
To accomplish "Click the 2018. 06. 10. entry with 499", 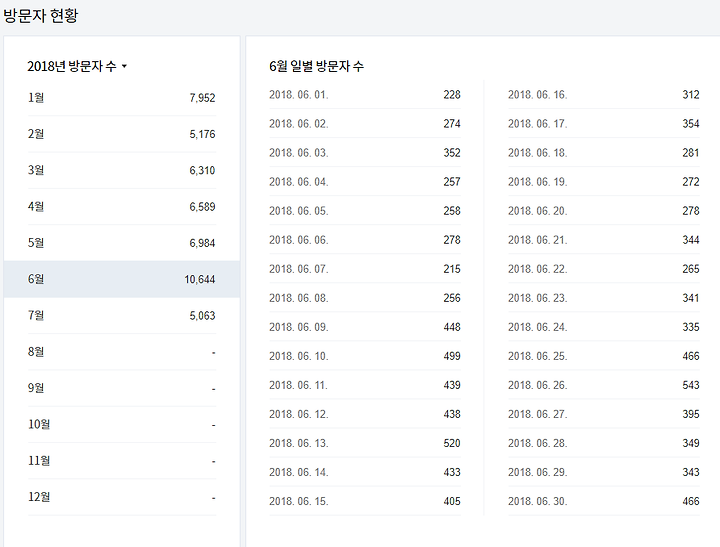I will click(x=365, y=356).
